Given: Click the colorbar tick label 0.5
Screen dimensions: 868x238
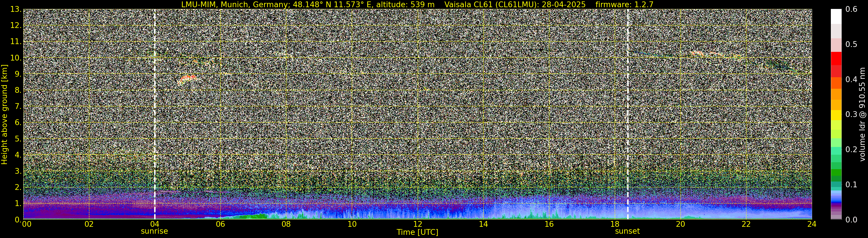Looking at the screenshot, I should point(851,44).
